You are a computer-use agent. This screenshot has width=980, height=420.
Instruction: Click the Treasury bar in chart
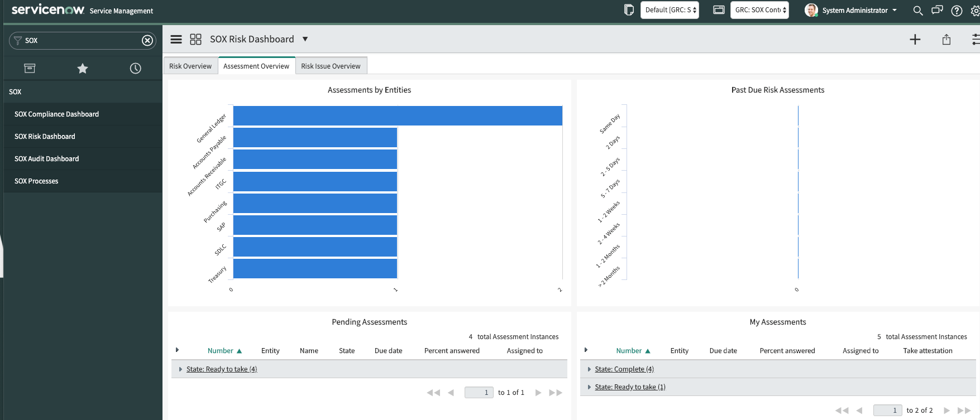(x=315, y=268)
